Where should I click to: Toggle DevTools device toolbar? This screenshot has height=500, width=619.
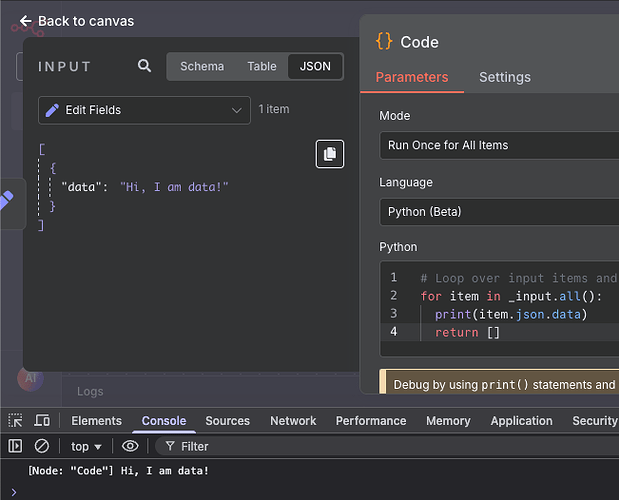[42, 421]
